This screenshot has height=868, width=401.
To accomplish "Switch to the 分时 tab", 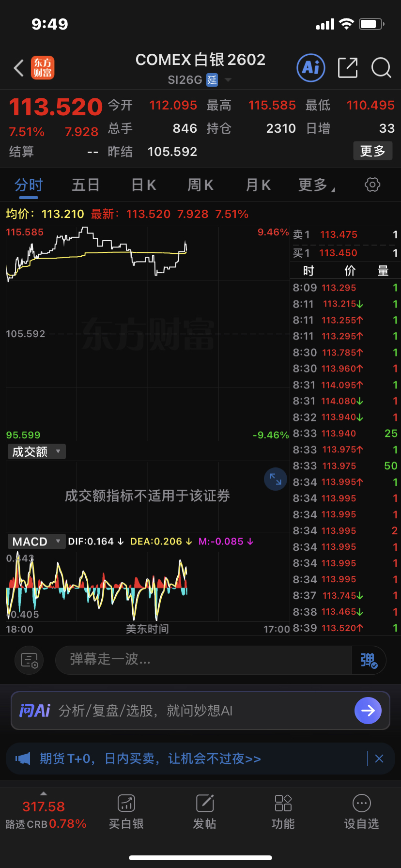I will tap(29, 185).
